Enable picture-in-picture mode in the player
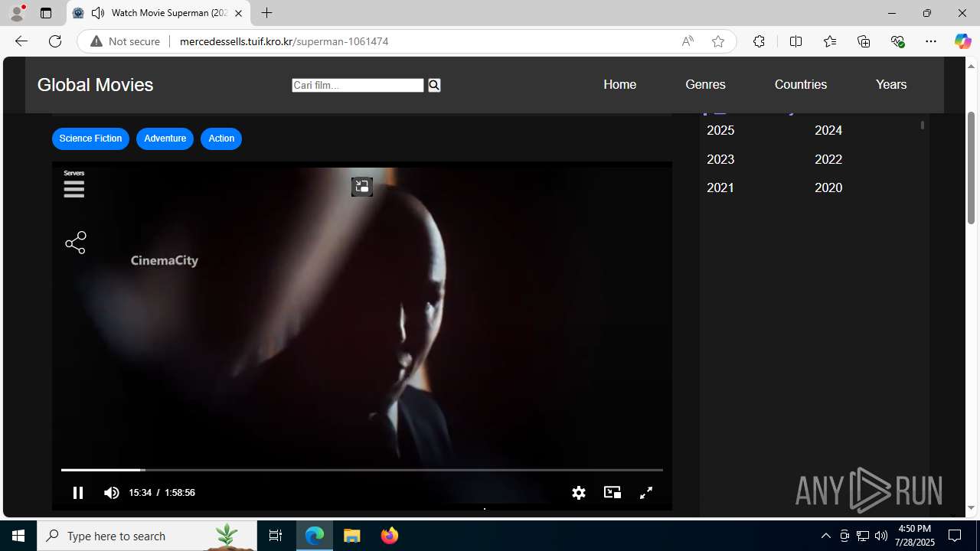The height and width of the screenshot is (551, 980). [x=612, y=492]
